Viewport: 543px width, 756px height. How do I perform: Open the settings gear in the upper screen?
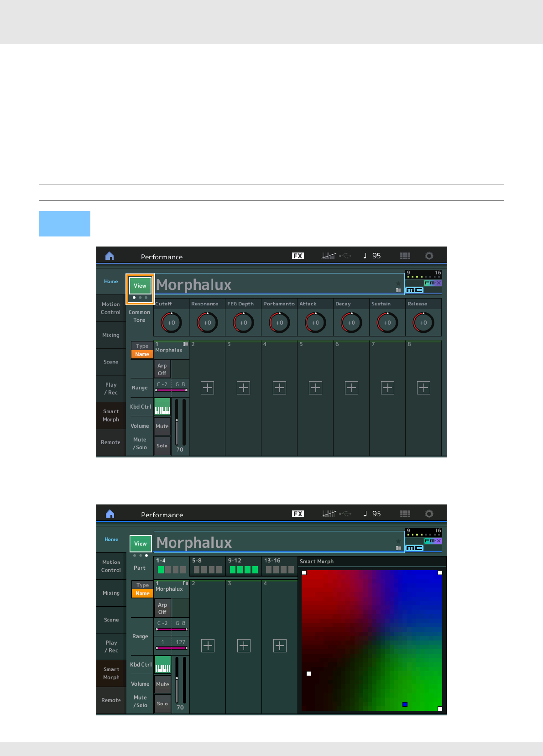coord(429,256)
